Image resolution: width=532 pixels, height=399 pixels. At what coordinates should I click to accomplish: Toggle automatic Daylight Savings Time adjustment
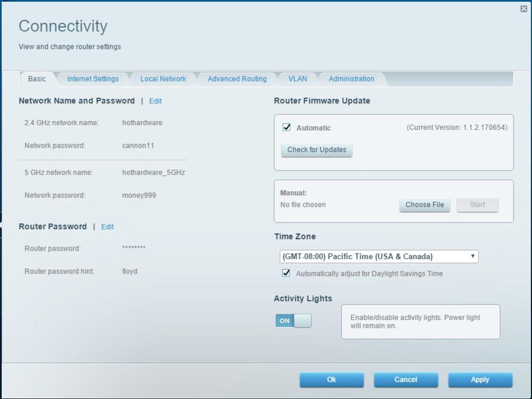pyautogui.click(x=286, y=273)
